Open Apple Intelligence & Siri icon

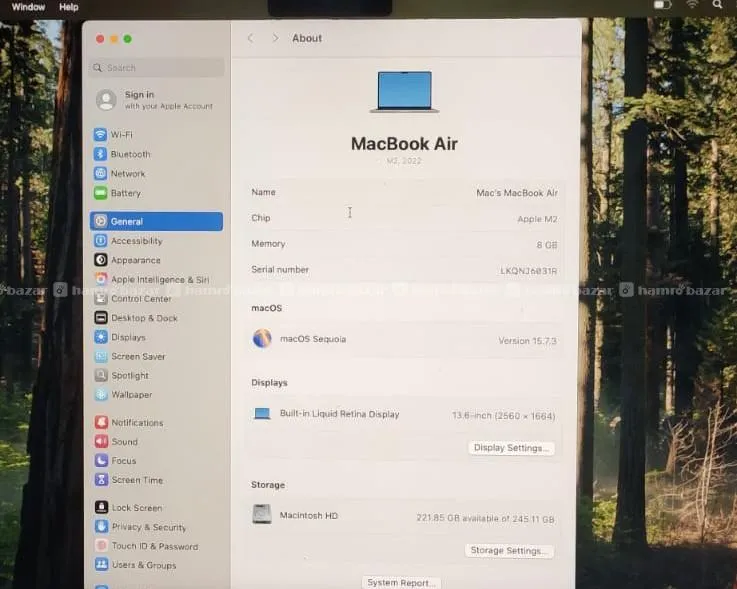(x=101, y=279)
